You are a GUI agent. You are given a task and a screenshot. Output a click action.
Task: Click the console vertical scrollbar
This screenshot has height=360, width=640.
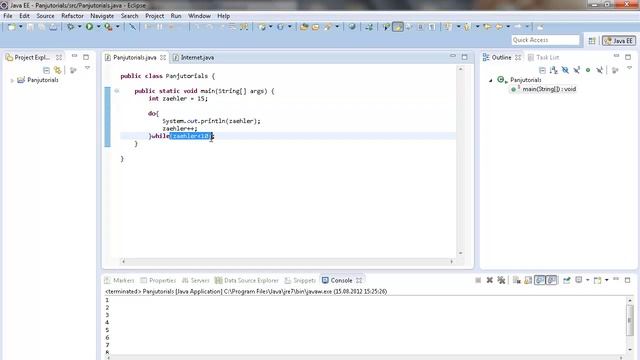tap(630, 324)
